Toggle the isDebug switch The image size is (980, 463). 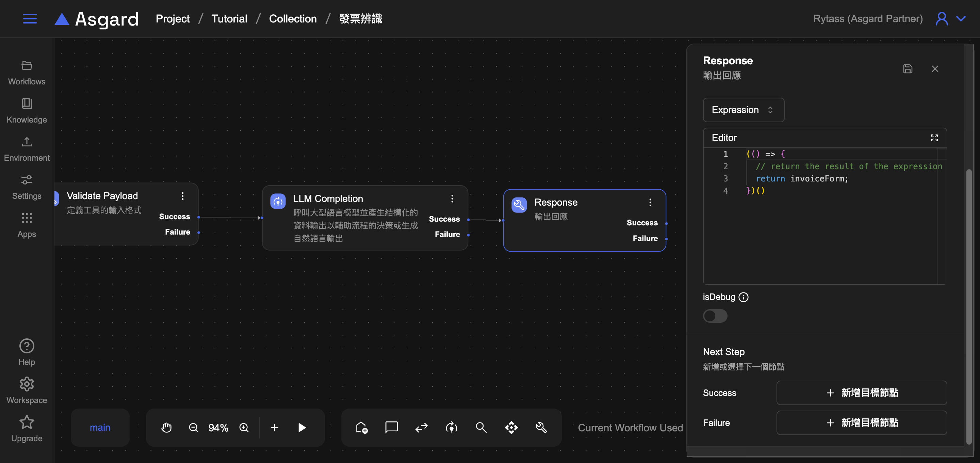click(x=715, y=316)
